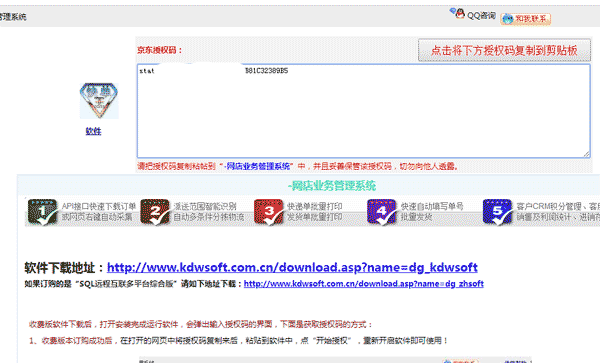This screenshot has height=363, width=600.
Task: Click the 京东授权码 label
Action: click(160, 50)
